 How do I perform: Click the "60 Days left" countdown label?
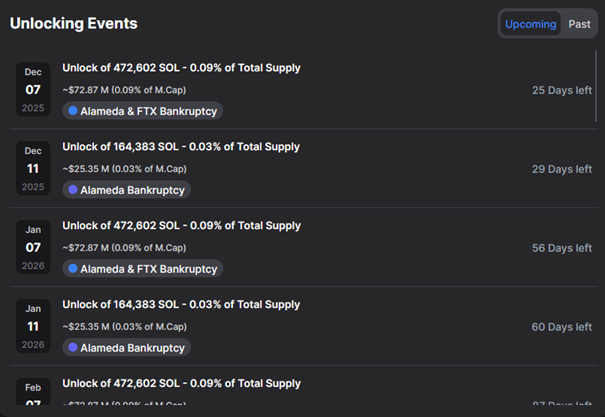click(561, 327)
